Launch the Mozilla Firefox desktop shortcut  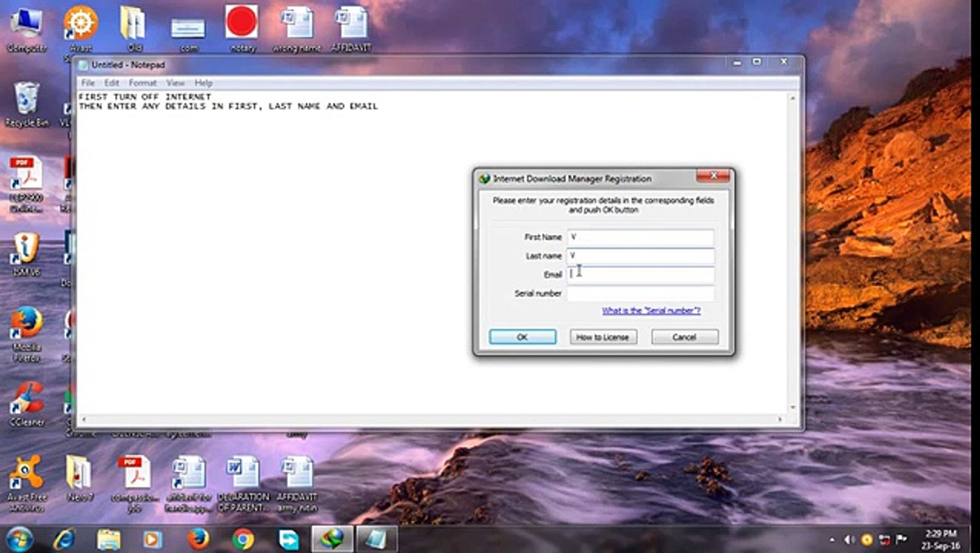click(27, 334)
